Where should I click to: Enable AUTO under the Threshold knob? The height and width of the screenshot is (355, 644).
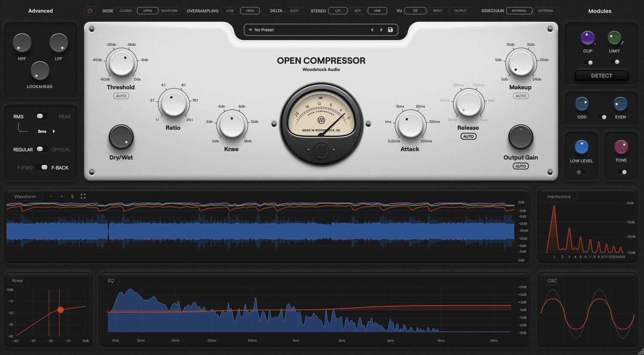click(121, 96)
